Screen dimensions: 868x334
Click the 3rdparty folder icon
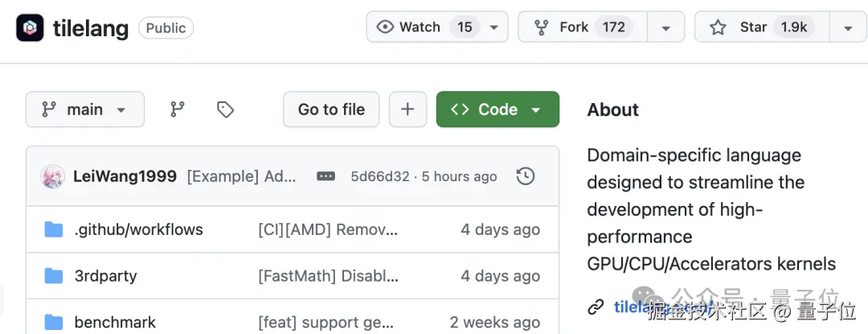[x=54, y=276]
